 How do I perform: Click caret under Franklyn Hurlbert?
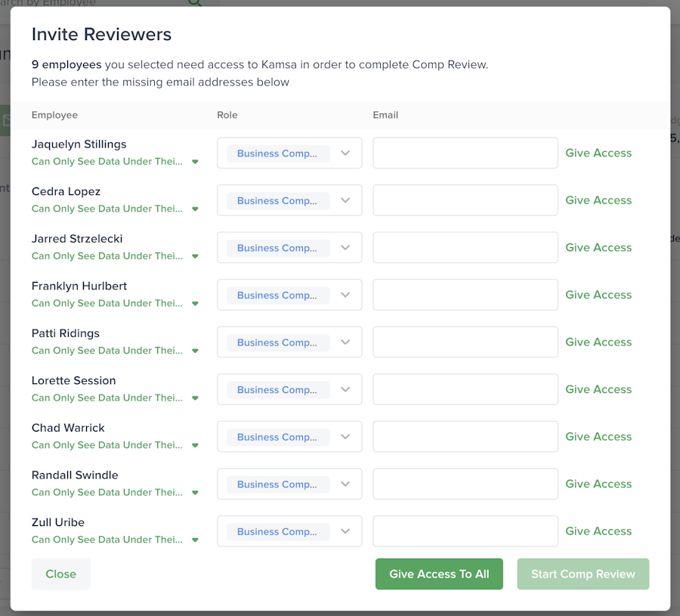tap(195, 304)
